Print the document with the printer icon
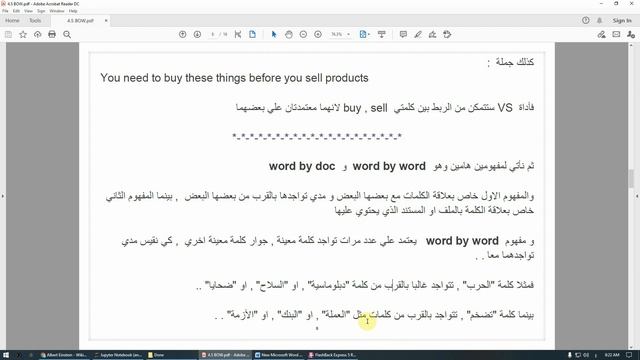 click(x=52, y=35)
